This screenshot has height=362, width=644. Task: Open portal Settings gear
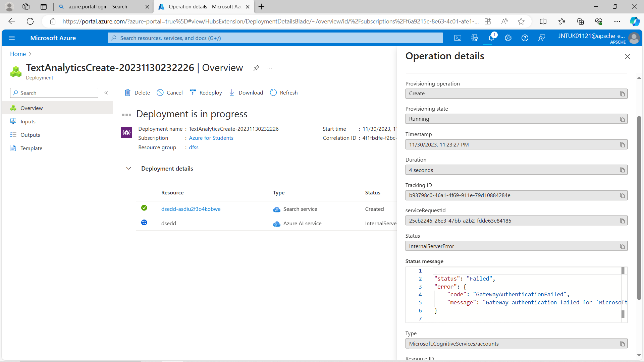tap(508, 38)
